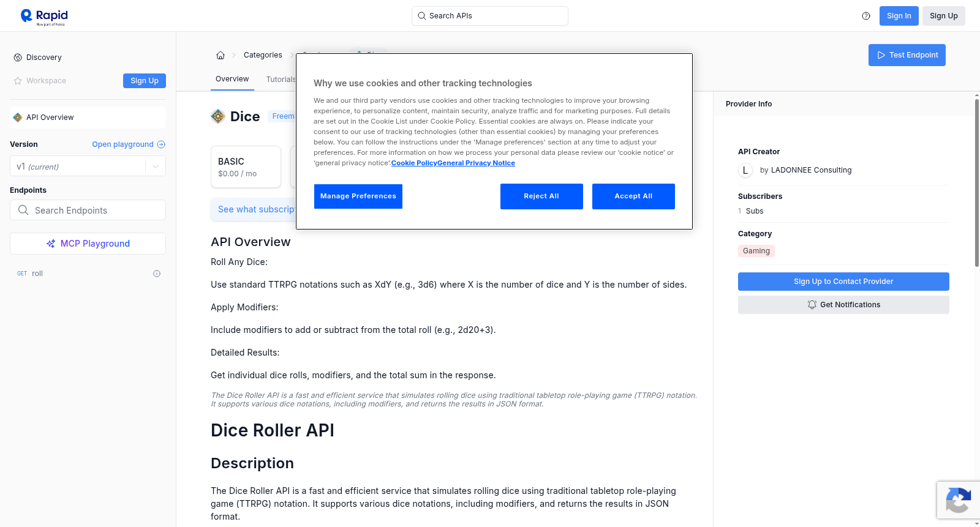Click Categories breadcrumb
Image resolution: width=980 pixels, height=527 pixels.
click(263, 55)
